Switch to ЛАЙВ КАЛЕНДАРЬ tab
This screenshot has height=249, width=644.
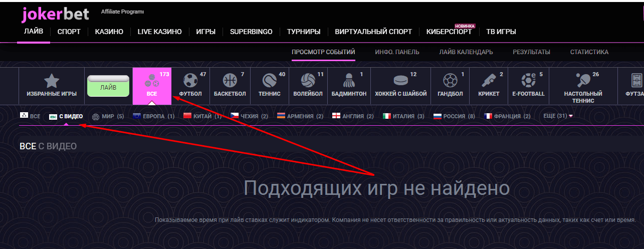(466, 52)
